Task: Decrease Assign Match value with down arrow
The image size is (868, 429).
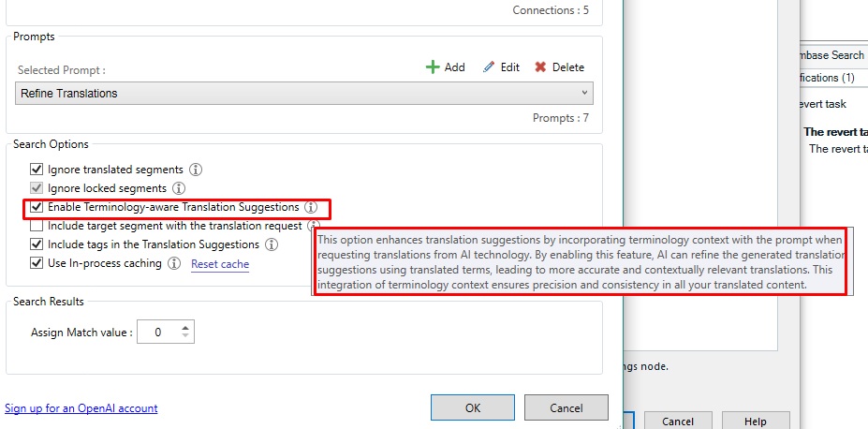Action: pyautogui.click(x=185, y=336)
